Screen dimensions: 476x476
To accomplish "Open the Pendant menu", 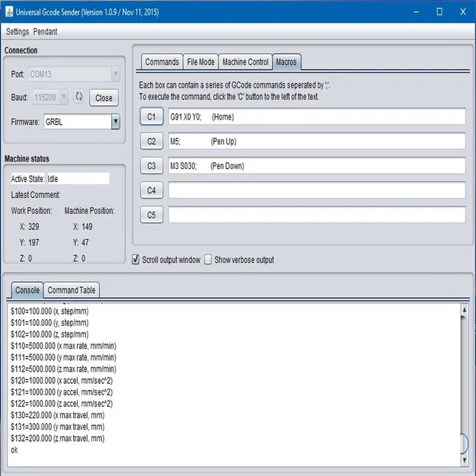I will pos(45,31).
